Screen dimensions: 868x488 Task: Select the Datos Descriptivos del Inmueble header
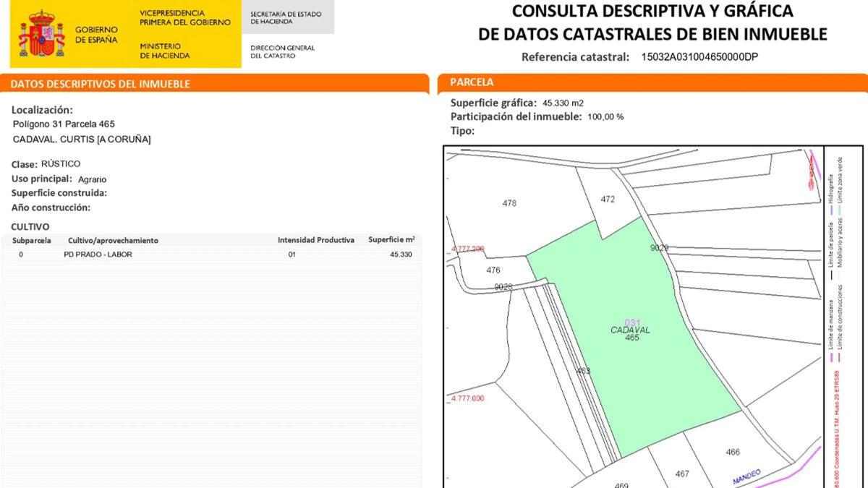[x=101, y=84]
